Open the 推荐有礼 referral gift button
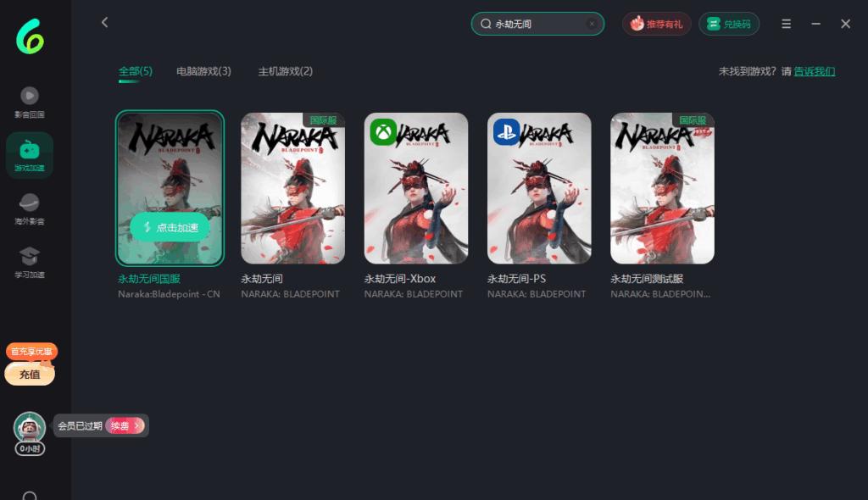868x500 pixels. point(657,24)
